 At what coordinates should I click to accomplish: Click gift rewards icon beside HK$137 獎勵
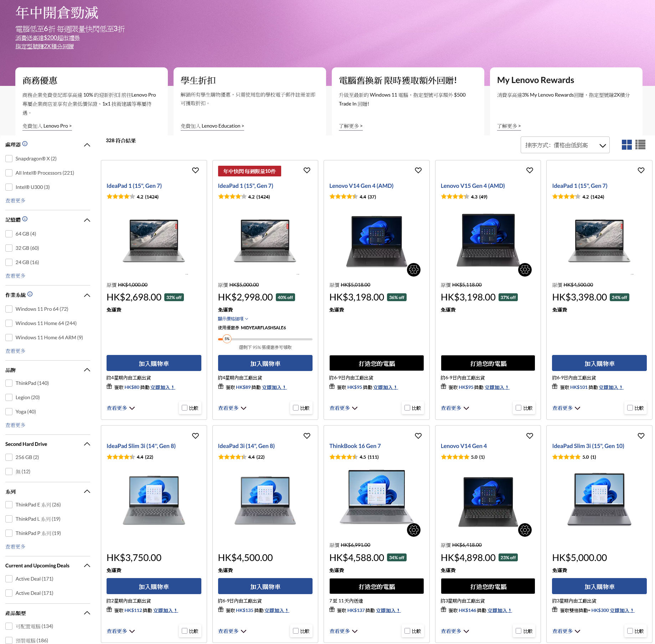[332, 610]
